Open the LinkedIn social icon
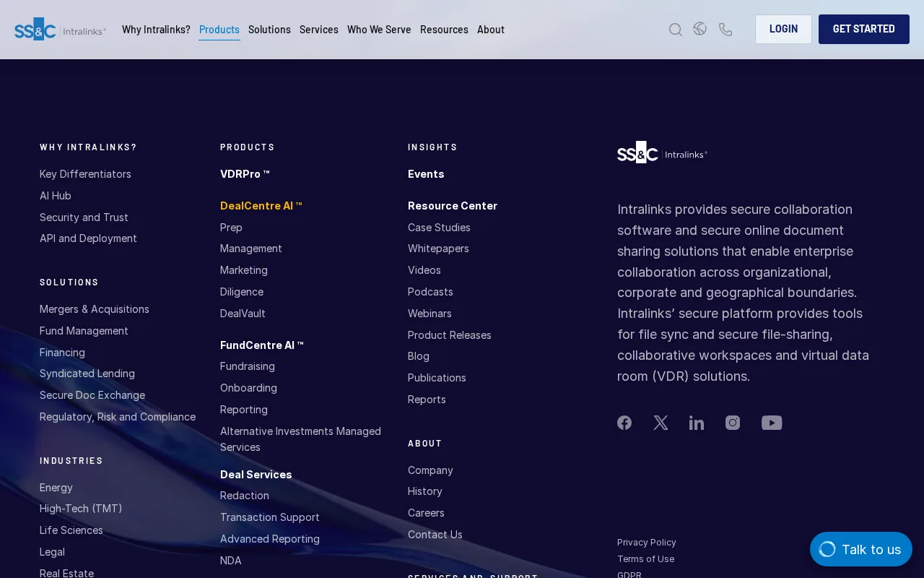The image size is (924, 578). (697, 423)
